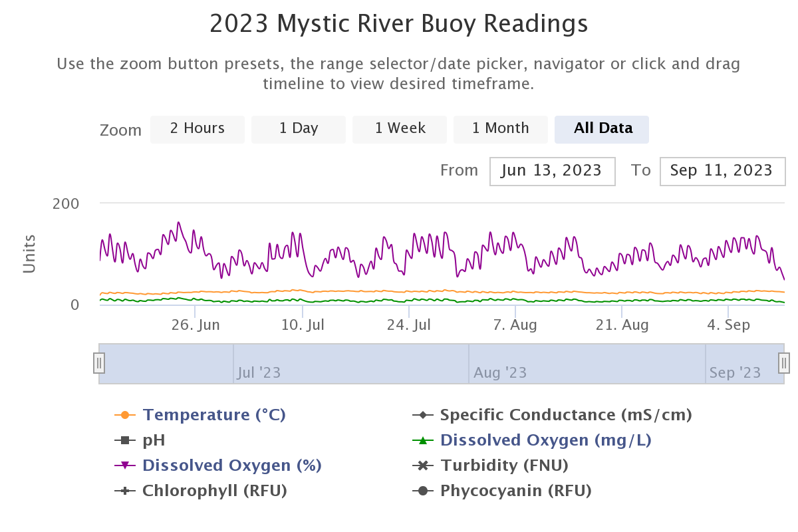Image resolution: width=798 pixels, height=532 pixels.
Task: Show the Specific Conductance (mS/cm) series
Action: point(566,415)
